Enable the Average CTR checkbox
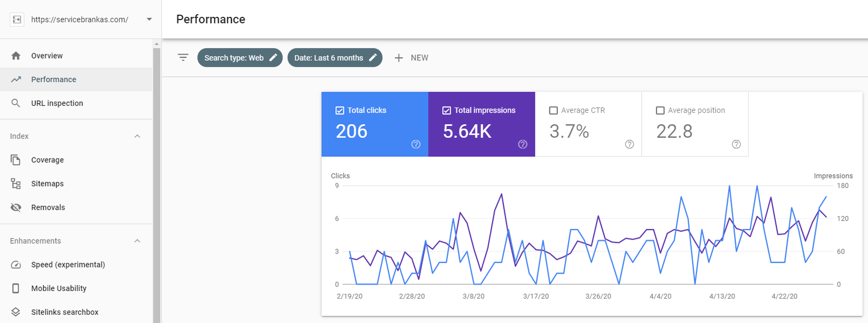 click(553, 110)
